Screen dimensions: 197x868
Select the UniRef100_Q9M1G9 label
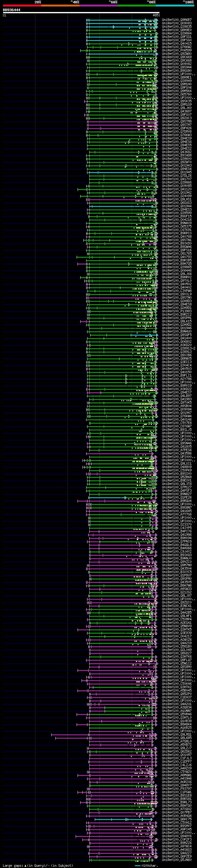177,104
